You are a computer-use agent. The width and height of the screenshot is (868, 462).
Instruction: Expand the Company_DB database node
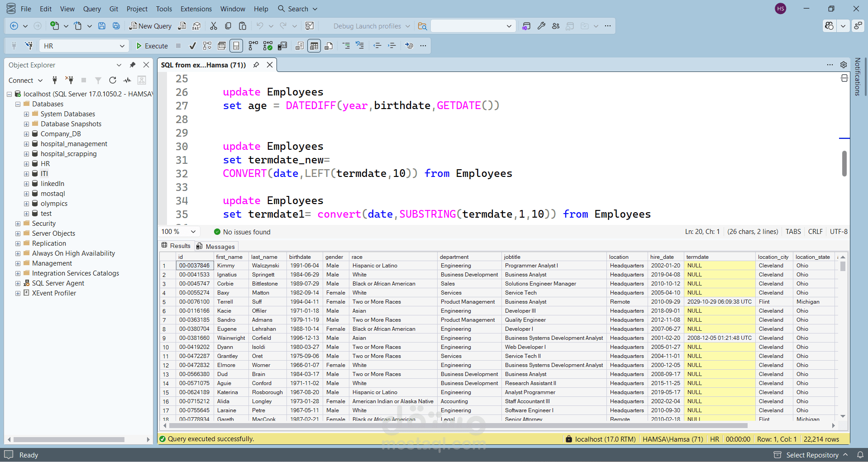point(27,134)
